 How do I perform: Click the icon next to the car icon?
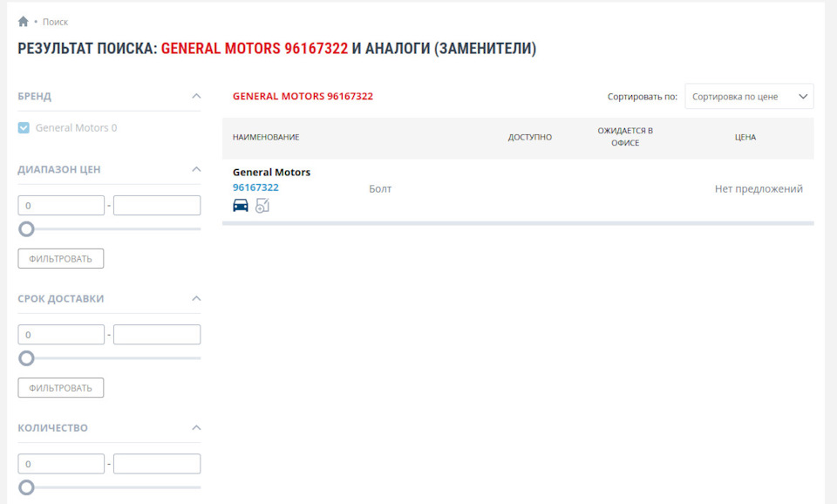click(262, 205)
